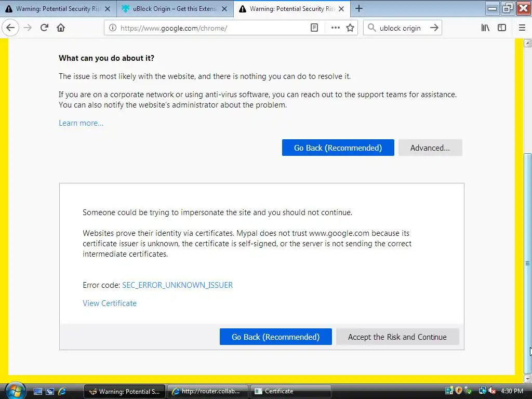The width and height of the screenshot is (532, 399).
Task: Click the security shield tray icon
Action: click(459, 391)
